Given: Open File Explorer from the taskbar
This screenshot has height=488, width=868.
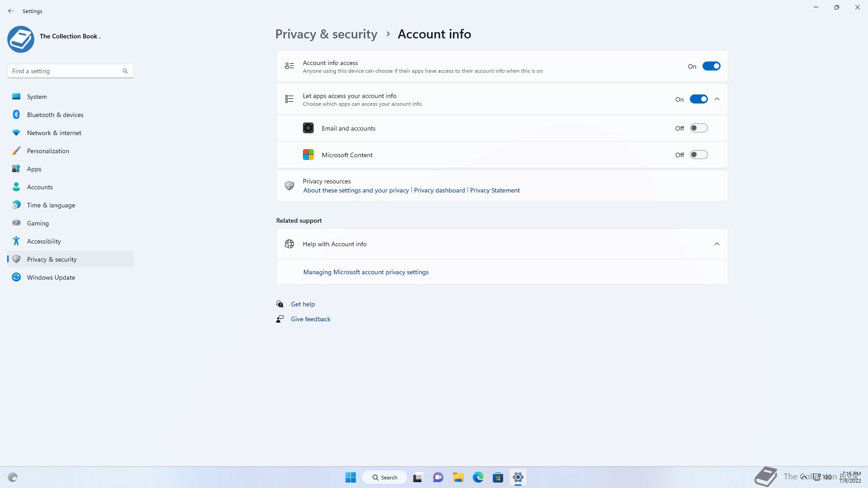Looking at the screenshot, I should [x=458, y=477].
